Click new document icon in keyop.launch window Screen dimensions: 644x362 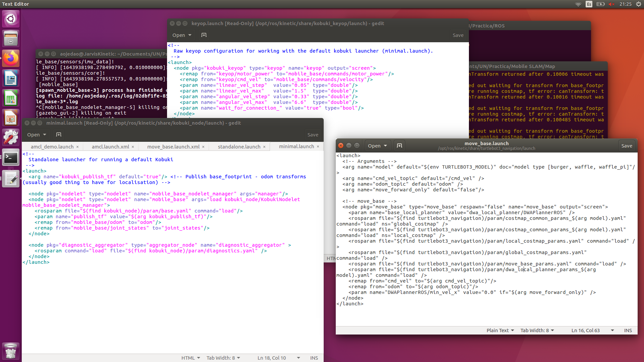204,35
